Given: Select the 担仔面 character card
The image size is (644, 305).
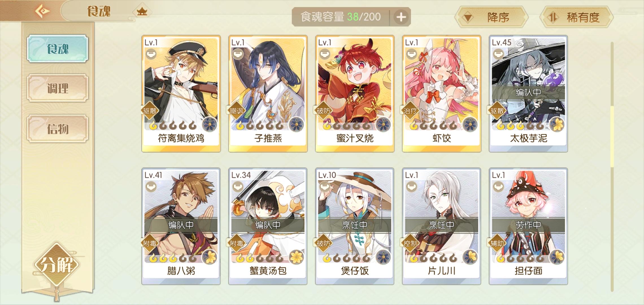Looking at the screenshot, I should (528, 226).
